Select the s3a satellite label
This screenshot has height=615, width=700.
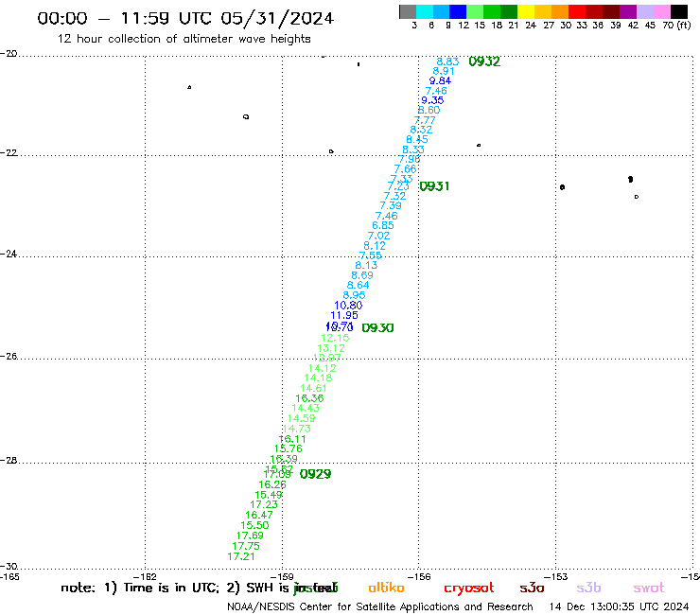click(x=532, y=589)
